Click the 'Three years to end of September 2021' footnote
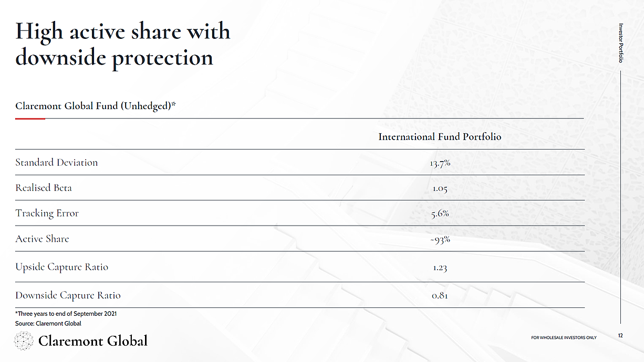 coord(66,314)
